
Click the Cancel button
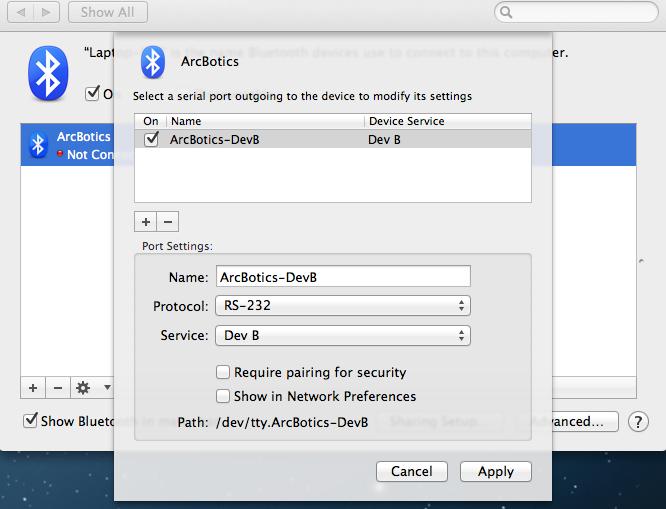coord(412,471)
